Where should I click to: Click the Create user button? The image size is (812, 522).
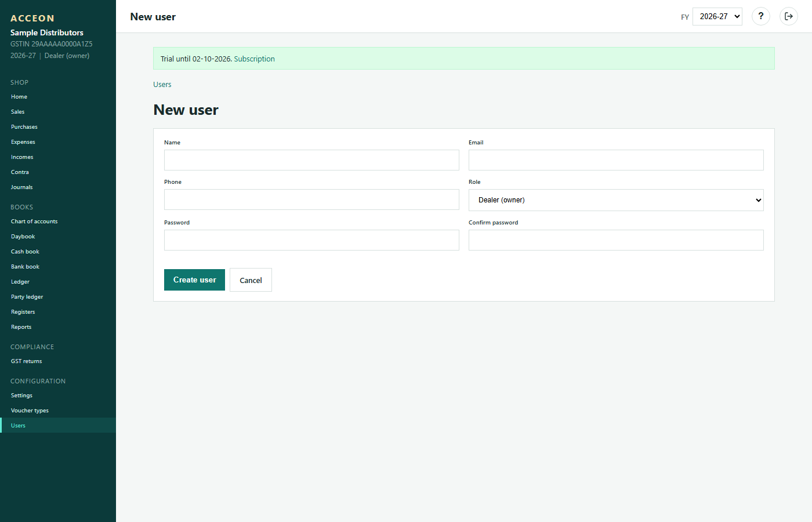point(194,280)
